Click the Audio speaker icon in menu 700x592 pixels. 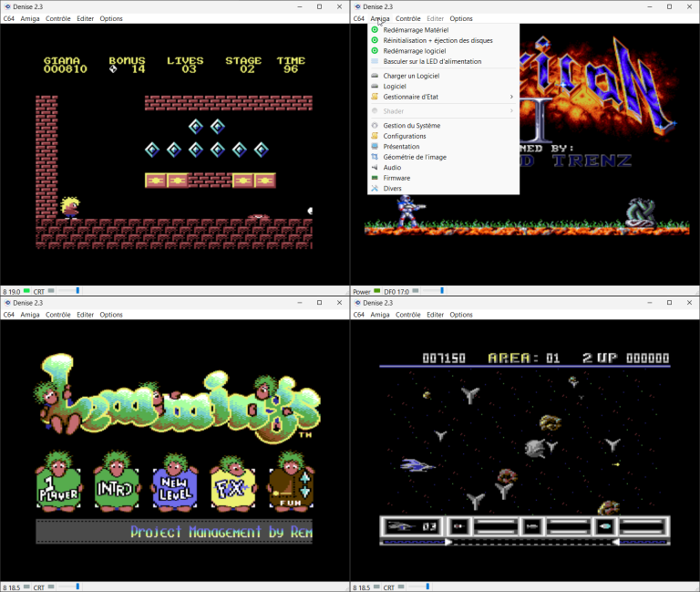pos(375,168)
